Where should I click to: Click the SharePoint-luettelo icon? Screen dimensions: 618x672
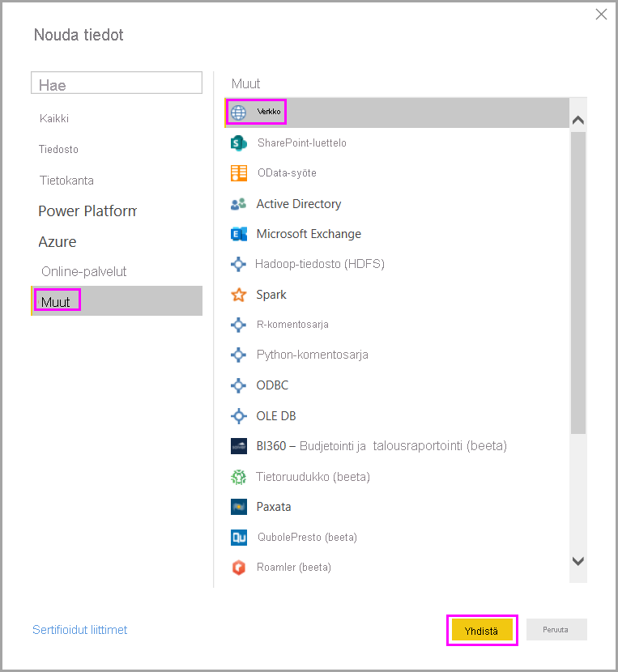pyautogui.click(x=238, y=142)
